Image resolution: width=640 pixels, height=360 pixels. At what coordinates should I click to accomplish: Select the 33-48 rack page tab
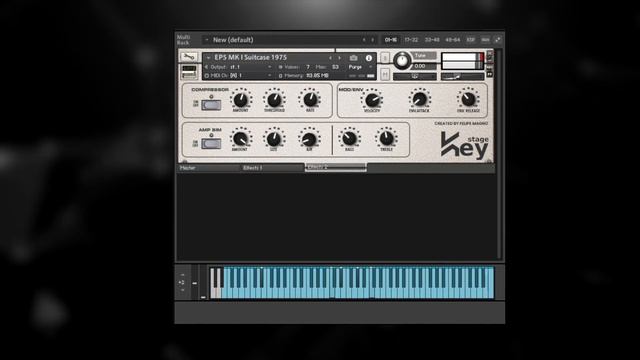click(x=432, y=40)
